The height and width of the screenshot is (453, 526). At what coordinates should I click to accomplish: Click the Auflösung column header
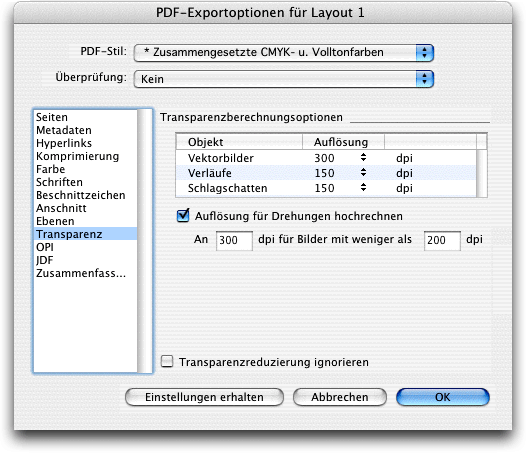coord(344,142)
